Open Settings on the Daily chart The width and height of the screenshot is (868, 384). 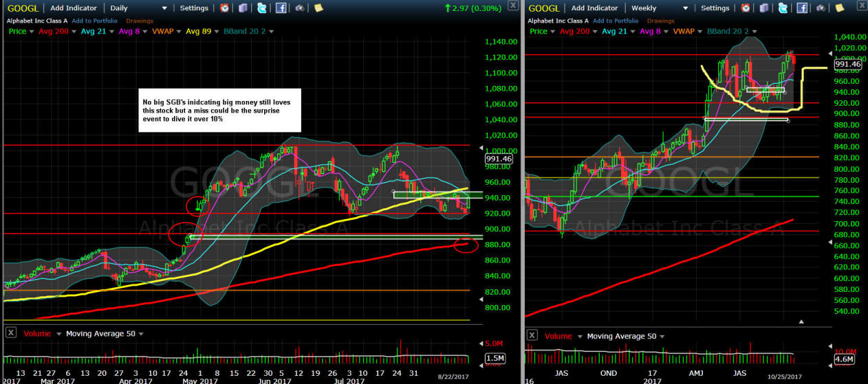click(x=194, y=8)
